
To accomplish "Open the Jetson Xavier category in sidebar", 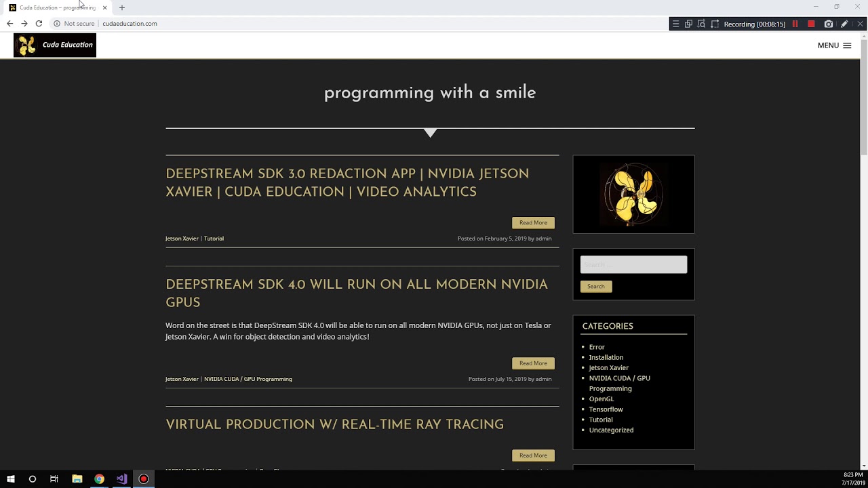I will click(x=609, y=368).
